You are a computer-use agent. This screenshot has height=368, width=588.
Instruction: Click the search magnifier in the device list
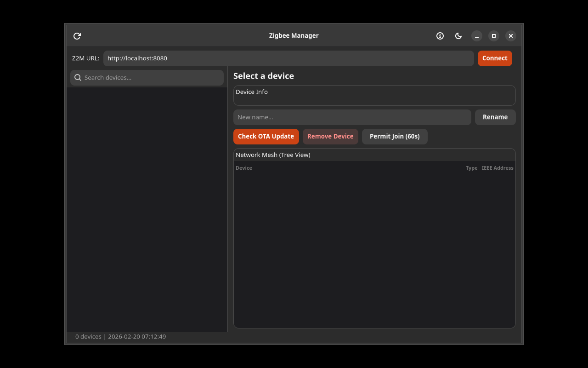tap(78, 77)
